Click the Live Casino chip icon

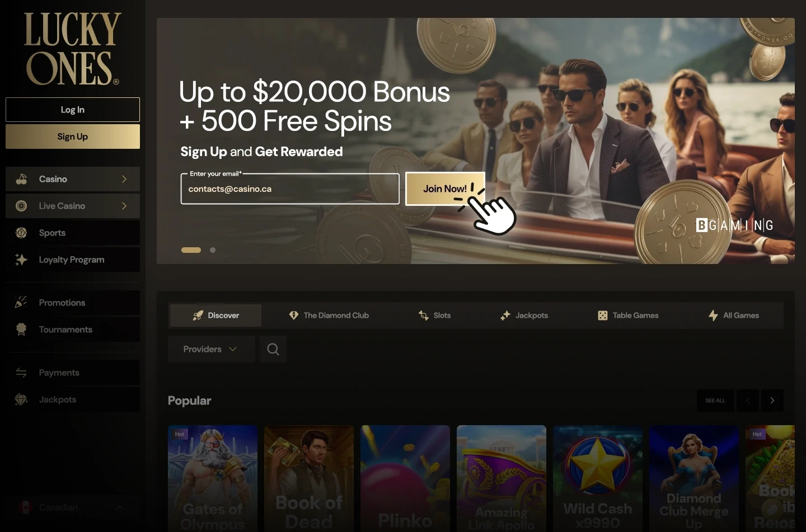pyautogui.click(x=21, y=206)
